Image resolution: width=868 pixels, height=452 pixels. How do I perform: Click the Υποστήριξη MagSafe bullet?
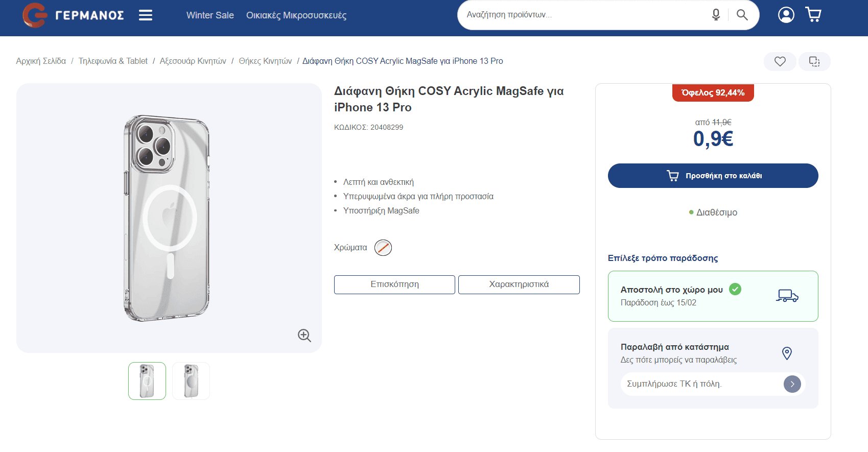[381, 211]
